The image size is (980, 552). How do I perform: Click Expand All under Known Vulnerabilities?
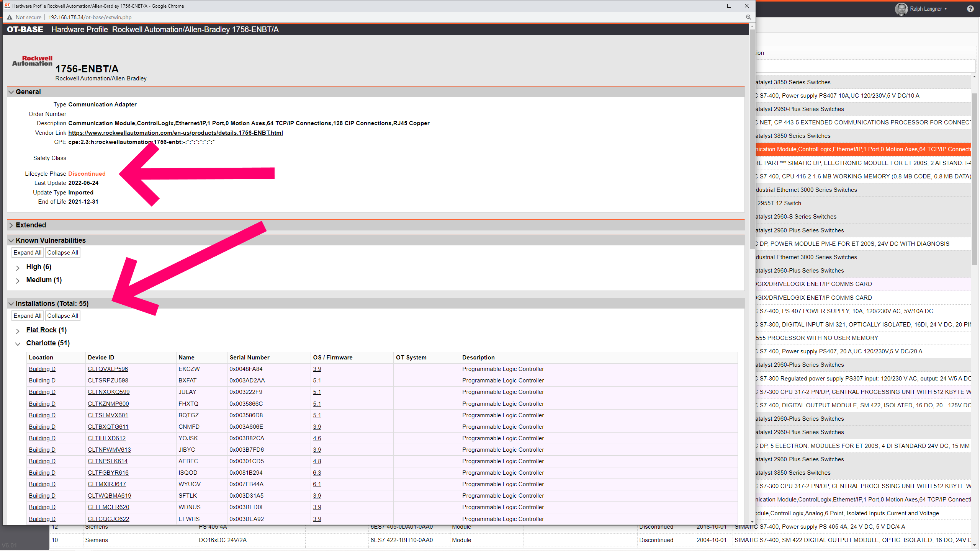click(x=27, y=253)
